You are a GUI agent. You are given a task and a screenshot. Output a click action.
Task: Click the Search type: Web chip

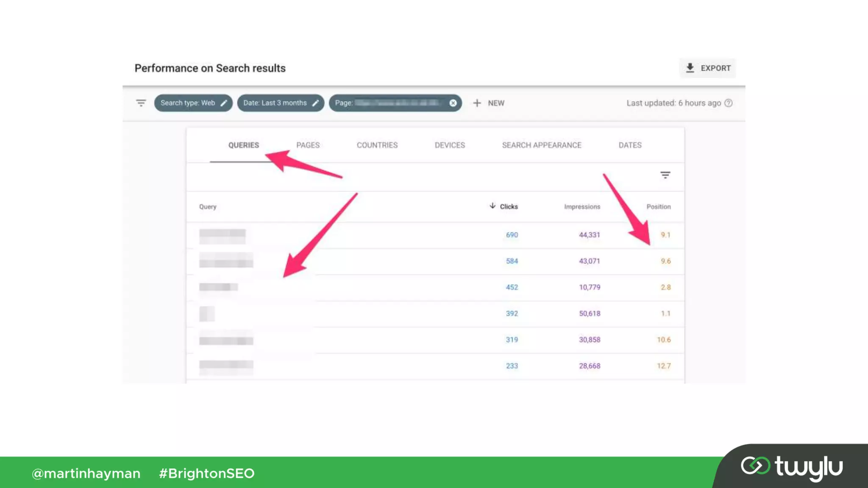pyautogui.click(x=188, y=103)
